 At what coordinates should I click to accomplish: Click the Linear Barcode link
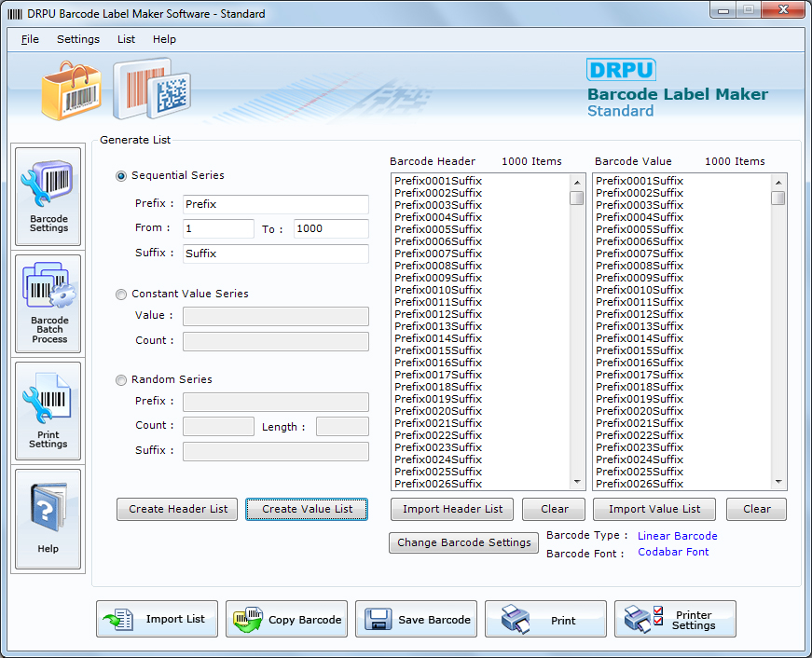pos(678,536)
